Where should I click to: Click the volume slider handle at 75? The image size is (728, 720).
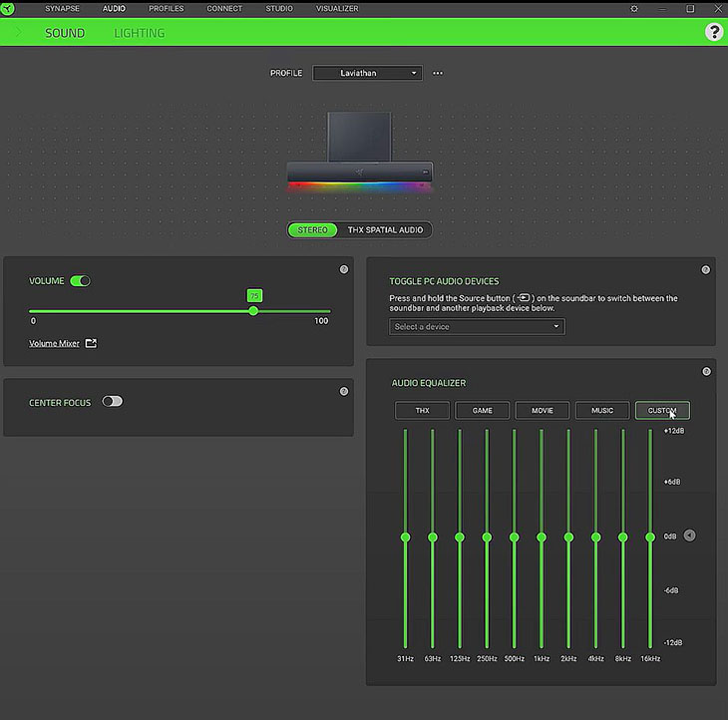tap(253, 311)
